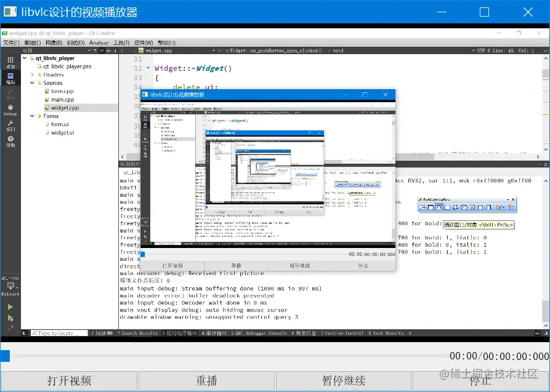Expand the Headers folder
The image size is (550, 392).
point(32,74)
